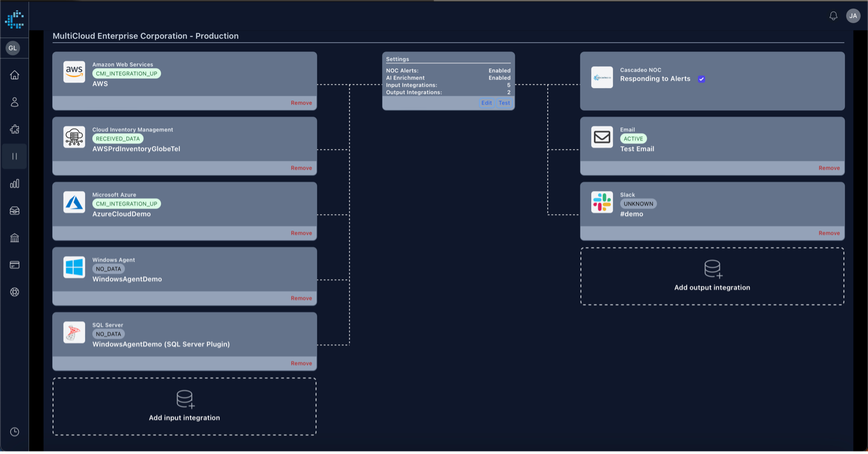This screenshot has height=454, width=868.
Task: Click the Output Integrations count row
Action: [448, 92]
